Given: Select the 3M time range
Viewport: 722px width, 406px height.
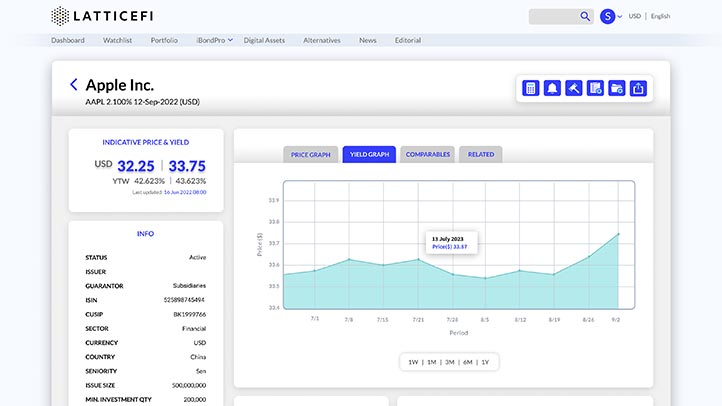Looking at the screenshot, I should pyautogui.click(x=449, y=362).
